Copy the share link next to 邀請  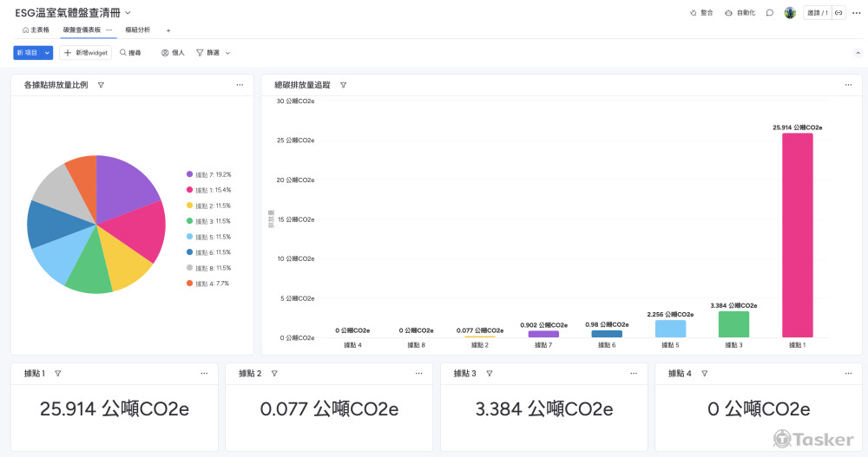(839, 13)
